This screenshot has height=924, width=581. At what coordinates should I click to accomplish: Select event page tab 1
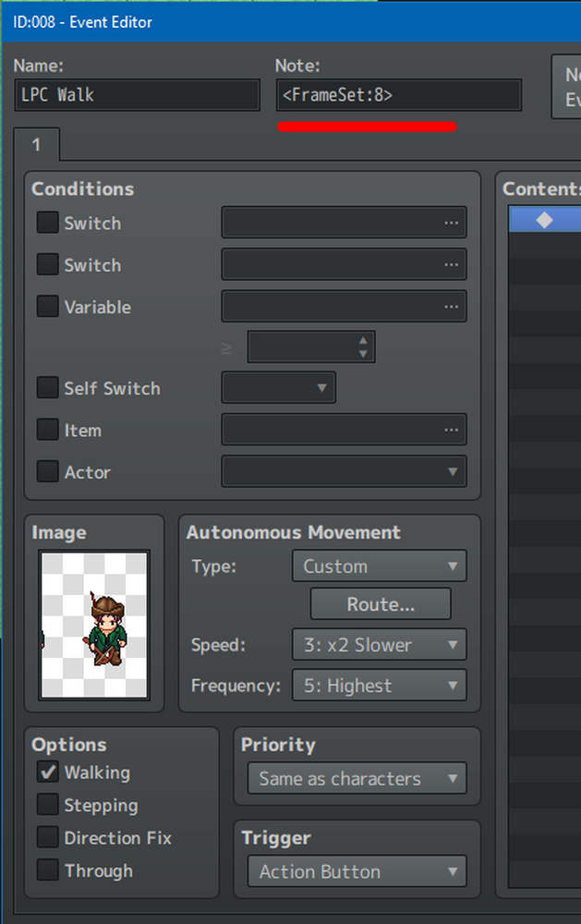37,144
